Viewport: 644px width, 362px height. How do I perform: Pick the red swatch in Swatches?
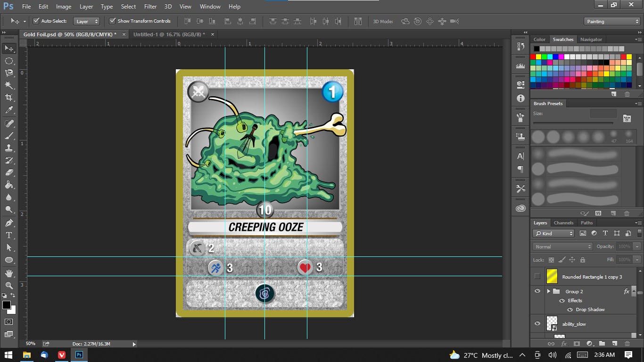pos(533,57)
